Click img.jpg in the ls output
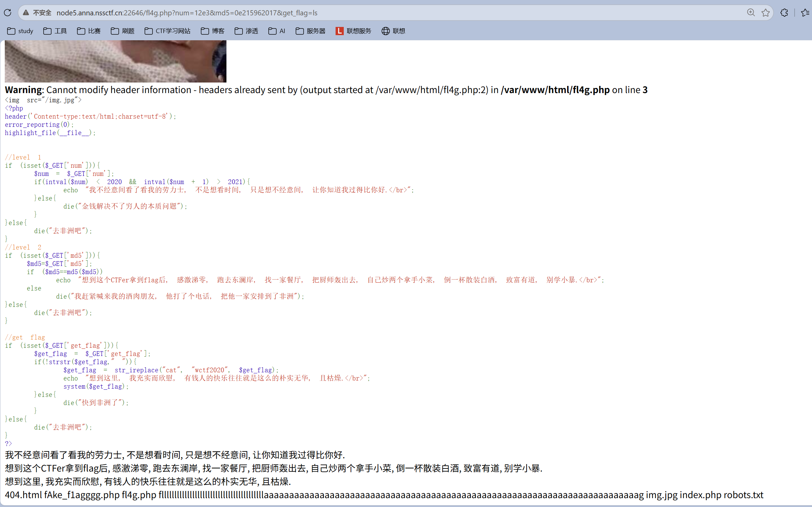The image size is (812, 507). click(662, 495)
